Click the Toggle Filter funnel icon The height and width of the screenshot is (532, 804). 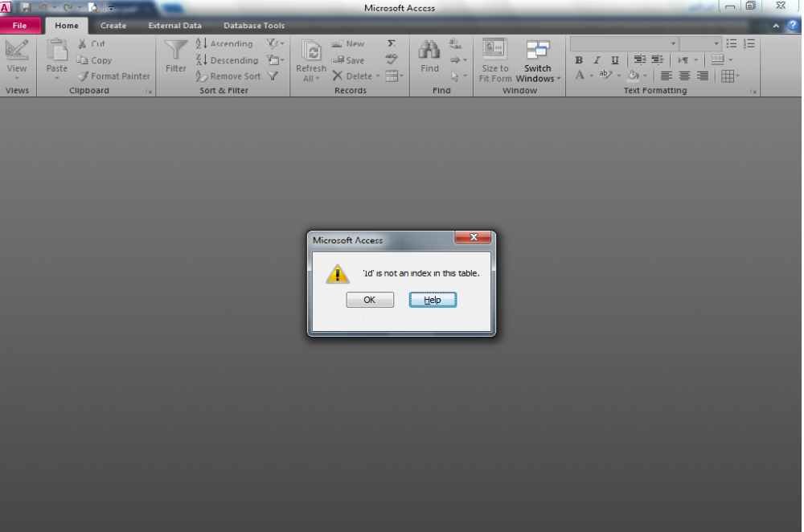tap(273, 76)
